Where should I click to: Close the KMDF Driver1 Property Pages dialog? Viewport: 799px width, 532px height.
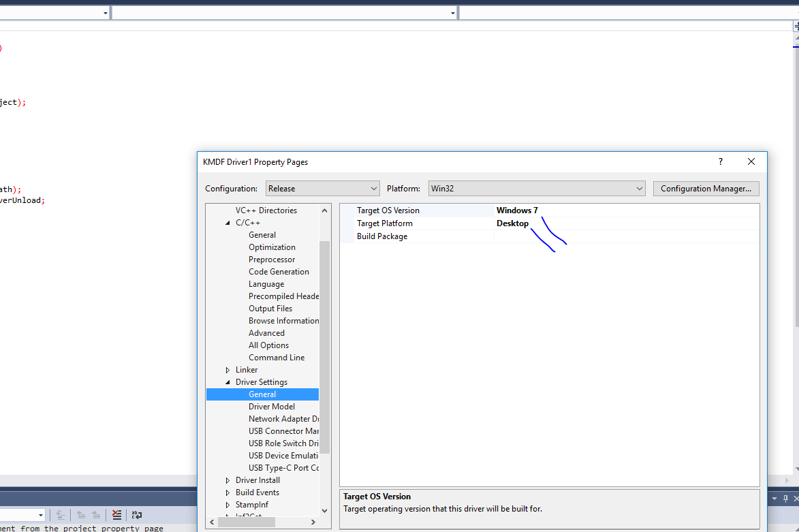coord(751,161)
